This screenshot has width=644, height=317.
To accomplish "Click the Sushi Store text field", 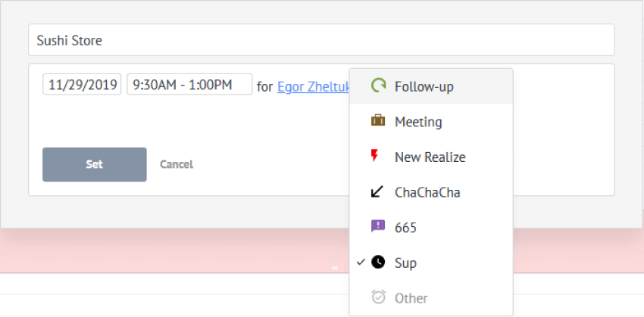I will [x=321, y=40].
